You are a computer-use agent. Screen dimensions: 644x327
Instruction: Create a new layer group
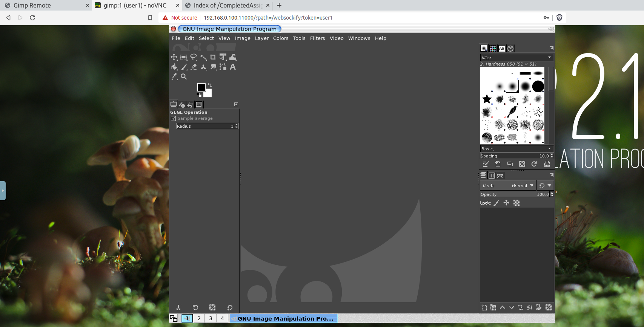493,307
